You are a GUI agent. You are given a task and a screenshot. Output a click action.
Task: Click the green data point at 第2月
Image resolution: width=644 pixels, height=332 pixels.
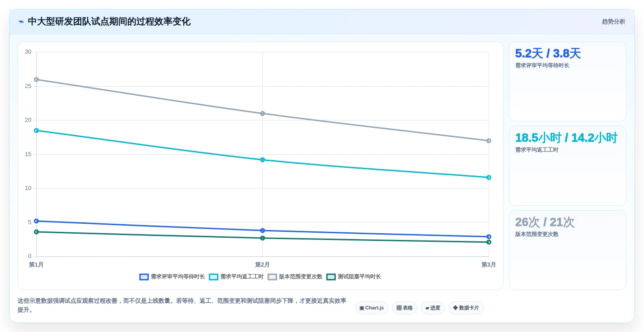[x=262, y=238]
